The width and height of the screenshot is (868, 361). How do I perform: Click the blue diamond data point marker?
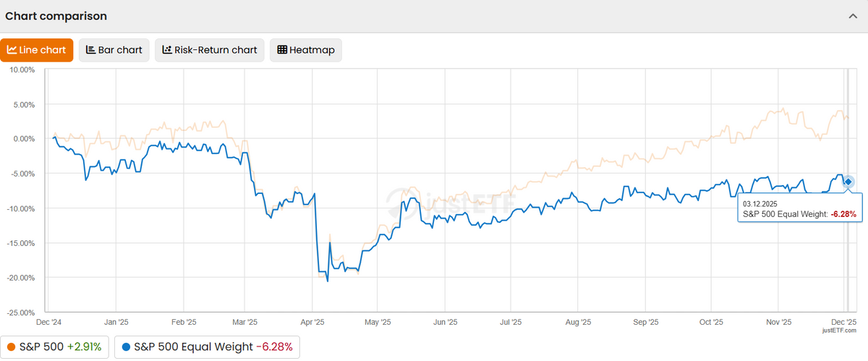(x=848, y=182)
